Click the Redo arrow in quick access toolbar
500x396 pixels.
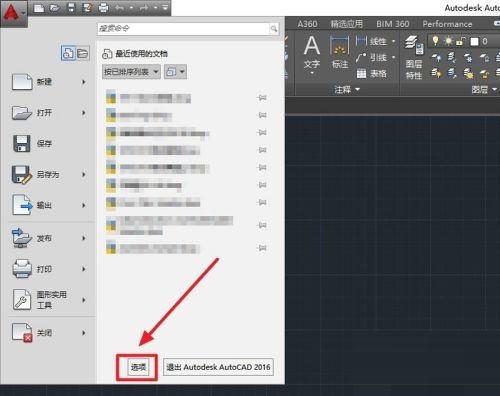click(x=144, y=8)
